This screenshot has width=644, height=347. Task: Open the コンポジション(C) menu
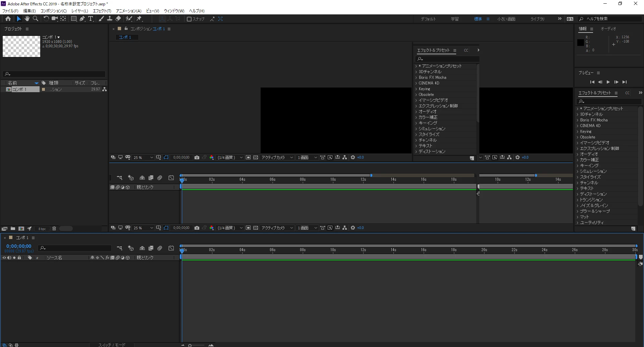(54, 11)
